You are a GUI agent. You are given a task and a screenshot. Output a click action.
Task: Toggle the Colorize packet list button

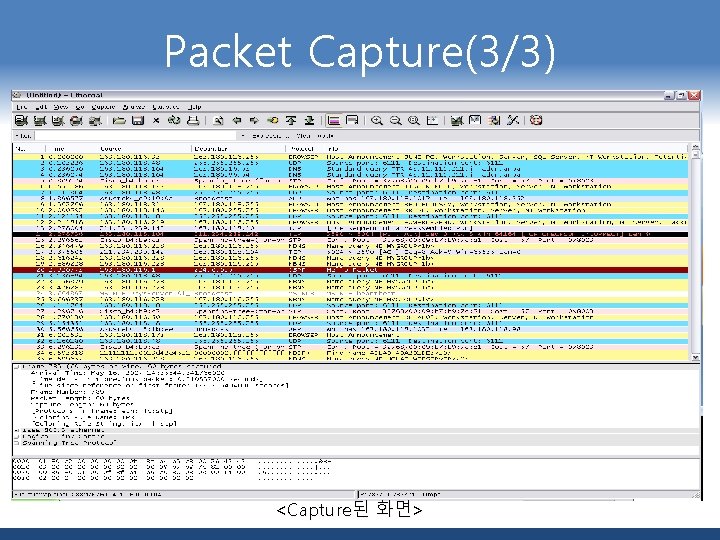pyautogui.click(x=334, y=121)
